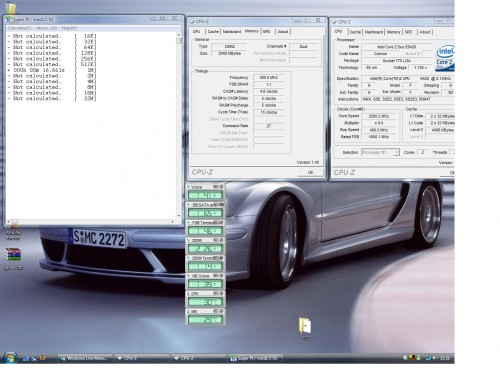Click the taskbar clock
The height and width of the screenshot is (375, 500).
445,358
